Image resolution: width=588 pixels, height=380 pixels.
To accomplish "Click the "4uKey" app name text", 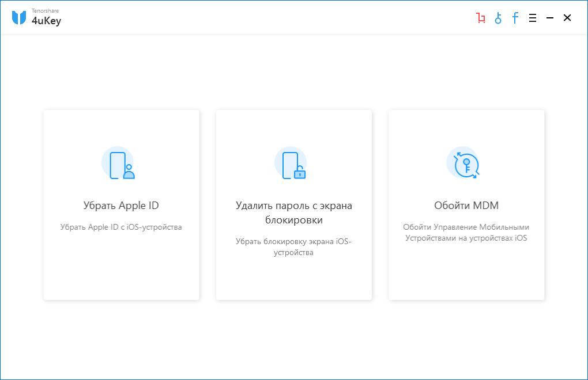I will pyautogui.click(x=46, y=21).
